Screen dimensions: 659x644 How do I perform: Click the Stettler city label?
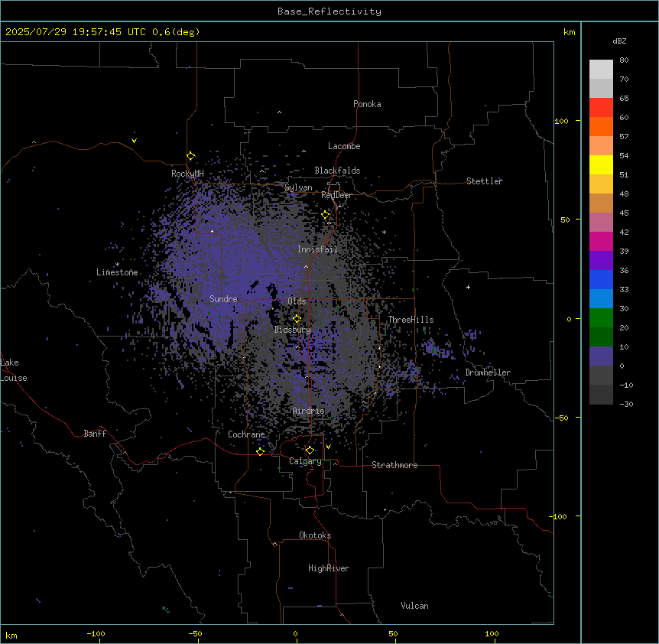484,181
